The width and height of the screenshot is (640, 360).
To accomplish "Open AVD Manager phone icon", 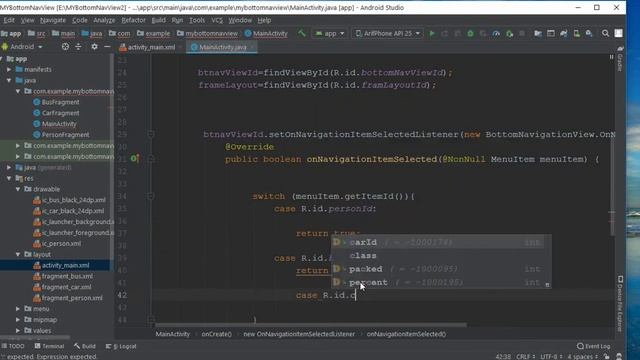I will (x=576, y=33).
